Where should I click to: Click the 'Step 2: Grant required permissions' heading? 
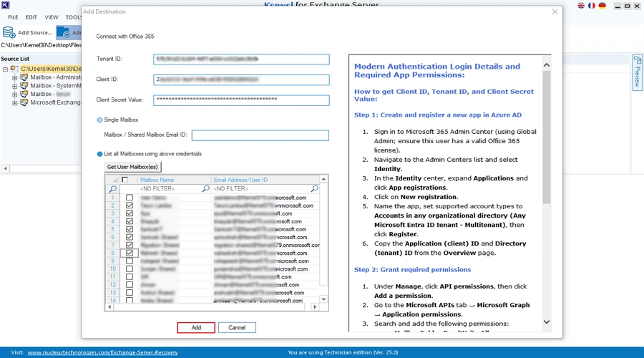pos(412,270)
